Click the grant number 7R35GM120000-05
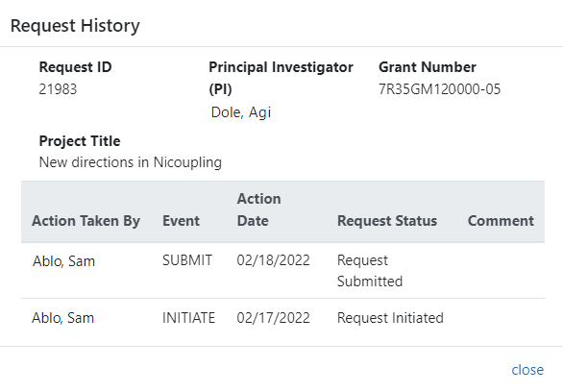 pyautogui.click(x=439, y=89)
